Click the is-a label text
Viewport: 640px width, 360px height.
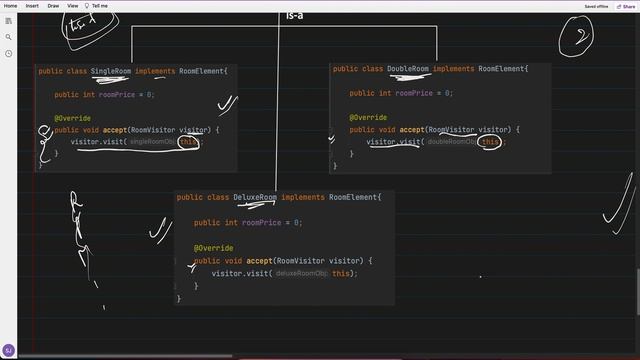pos(294,16)
